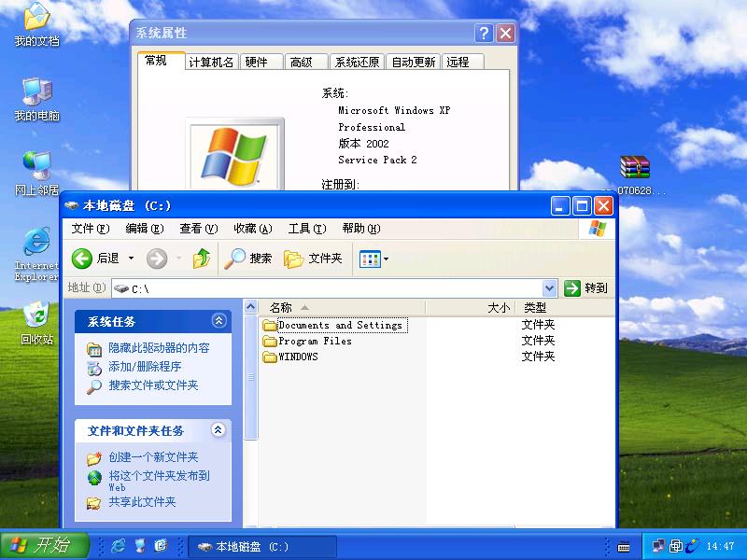Screen dimensions: 747x560
Task: Open 我的文档 desktop icon
Action: (36, 24)
